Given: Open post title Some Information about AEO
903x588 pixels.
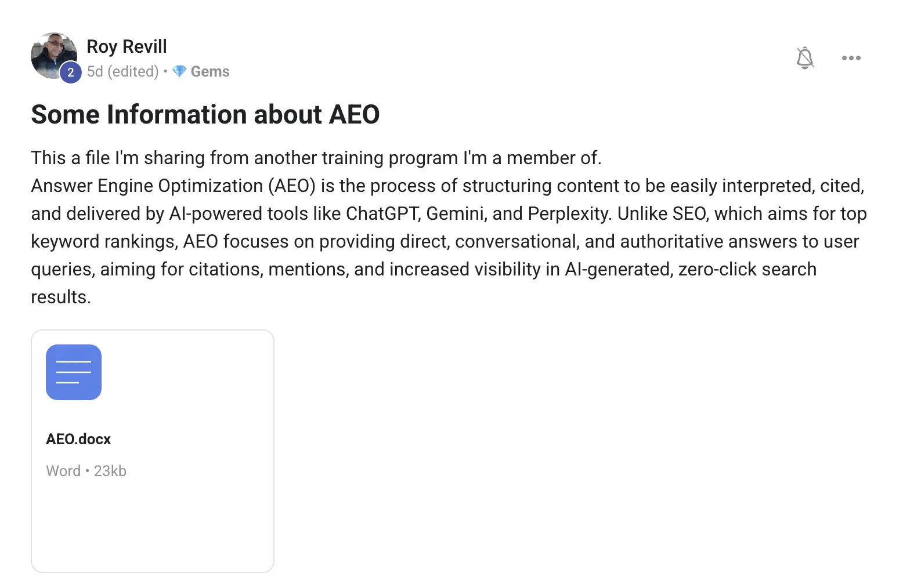Looking at the screenshot, I should tap(205, 114).
